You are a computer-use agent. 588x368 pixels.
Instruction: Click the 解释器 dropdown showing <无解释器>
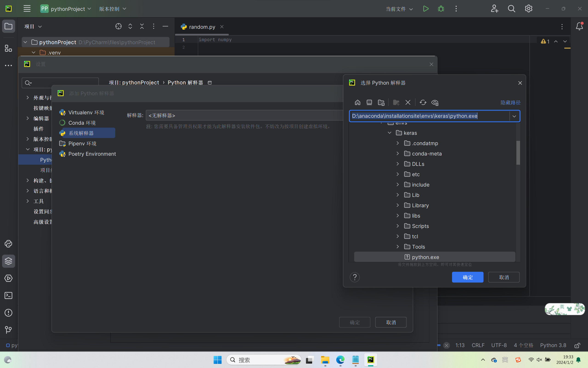click(x=244, y=115)
